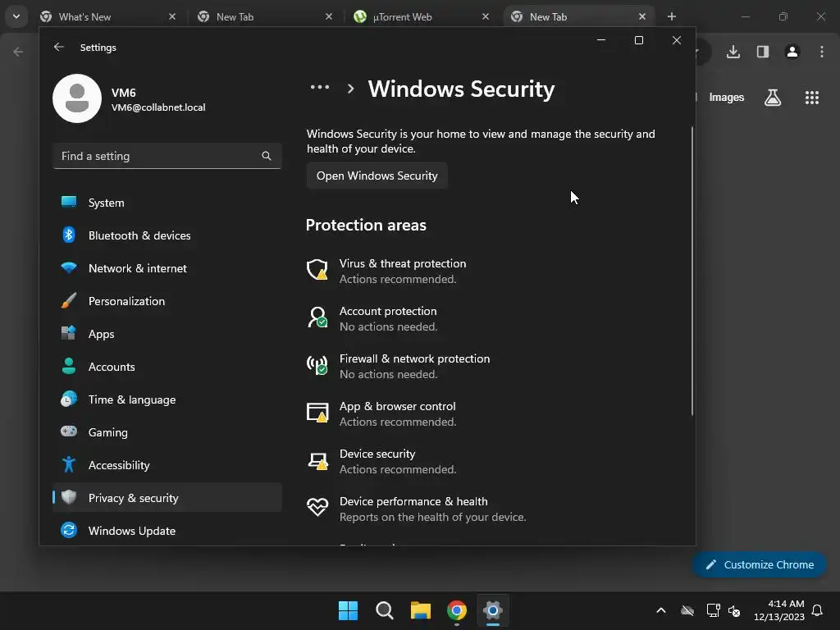Open Chrome profile avatar icon
The image size is (840, 630).
pos(792,52)
